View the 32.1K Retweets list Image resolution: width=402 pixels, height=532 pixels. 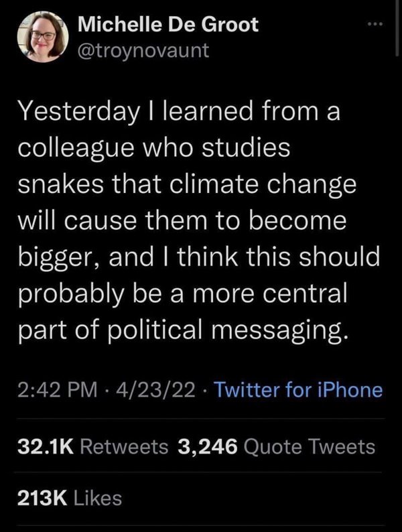[x=93, y=446]
